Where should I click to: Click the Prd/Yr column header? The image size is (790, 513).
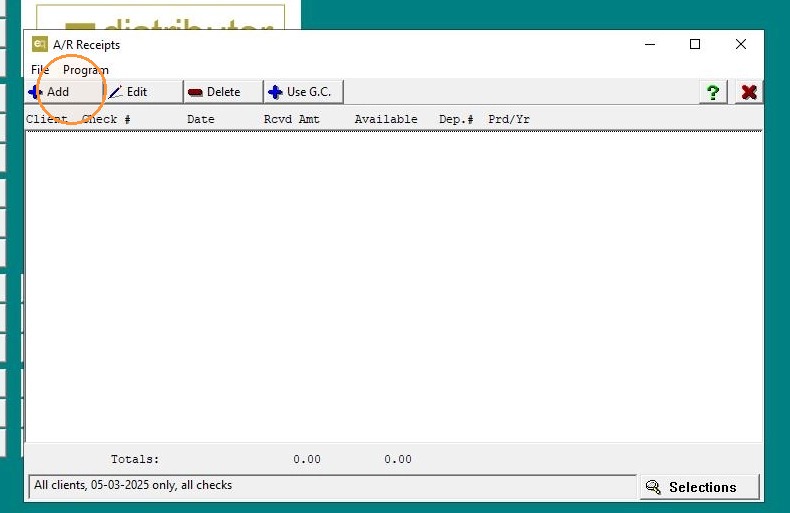pos(509,119)
